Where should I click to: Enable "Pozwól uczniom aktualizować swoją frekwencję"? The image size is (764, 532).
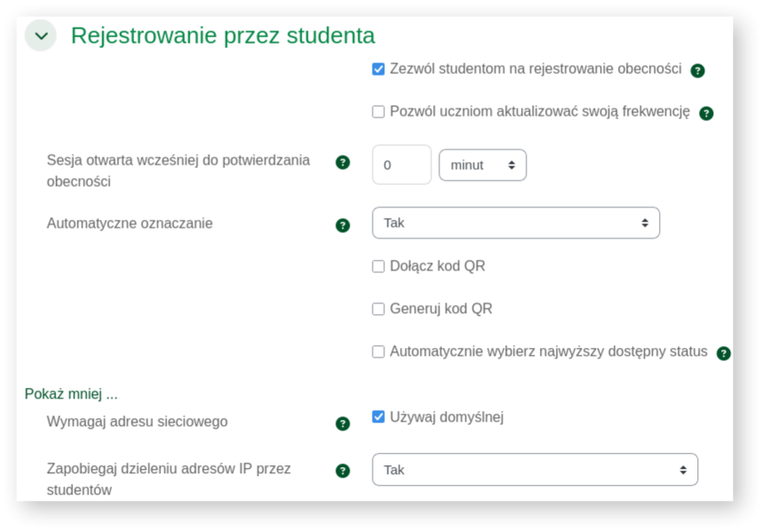(377, 113)
